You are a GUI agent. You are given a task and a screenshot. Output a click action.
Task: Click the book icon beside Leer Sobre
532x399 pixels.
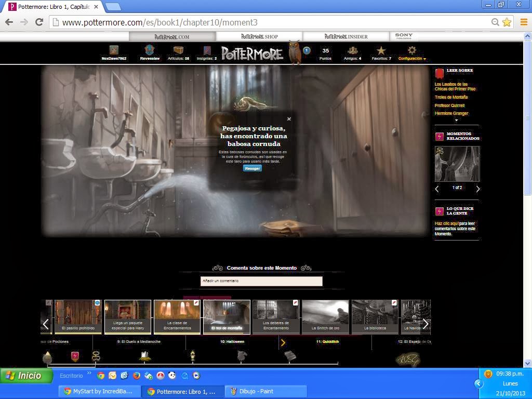tap(440, 73)
